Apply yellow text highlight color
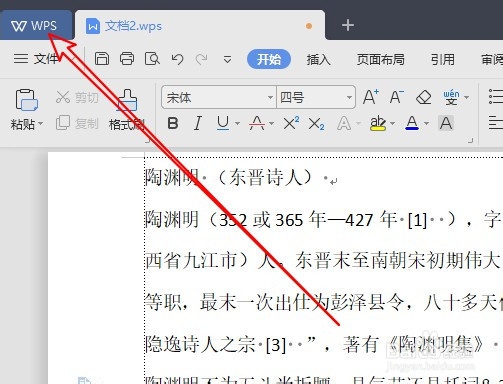 pos(378,123)
